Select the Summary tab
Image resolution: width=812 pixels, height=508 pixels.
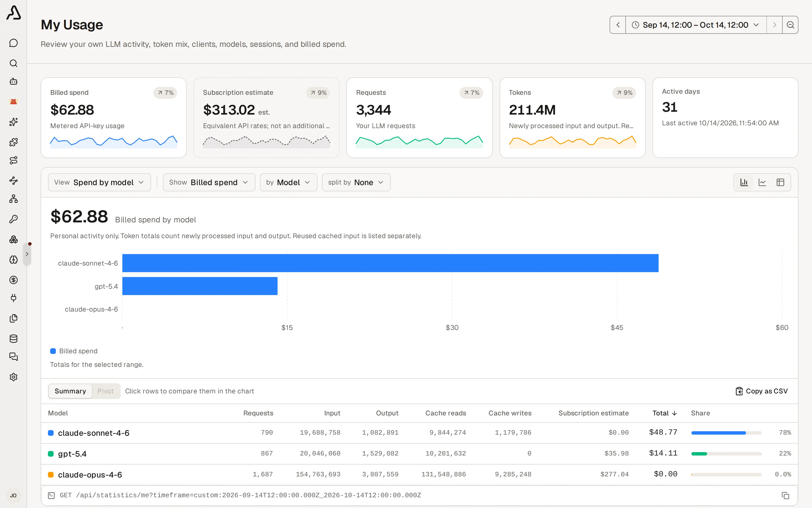(x=70, y=391)
